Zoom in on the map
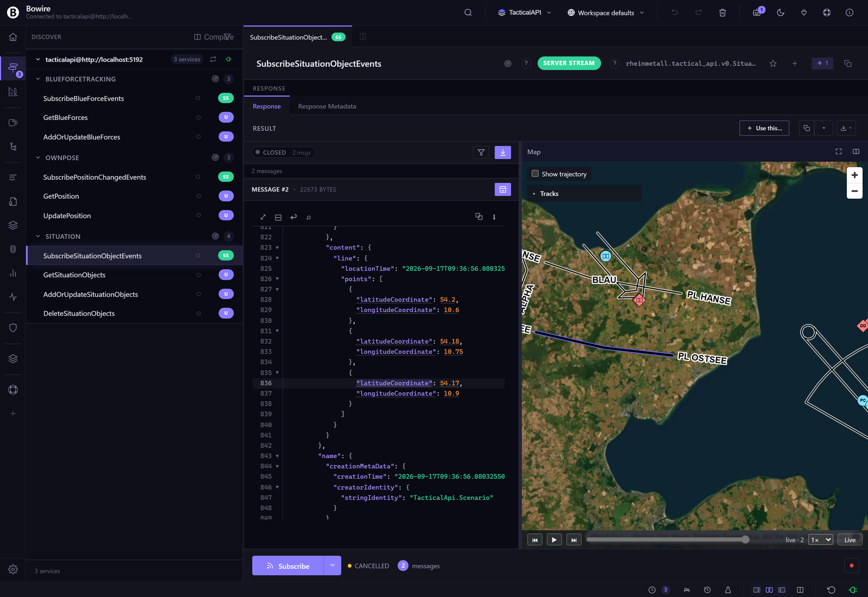 [x=854, y=175]
